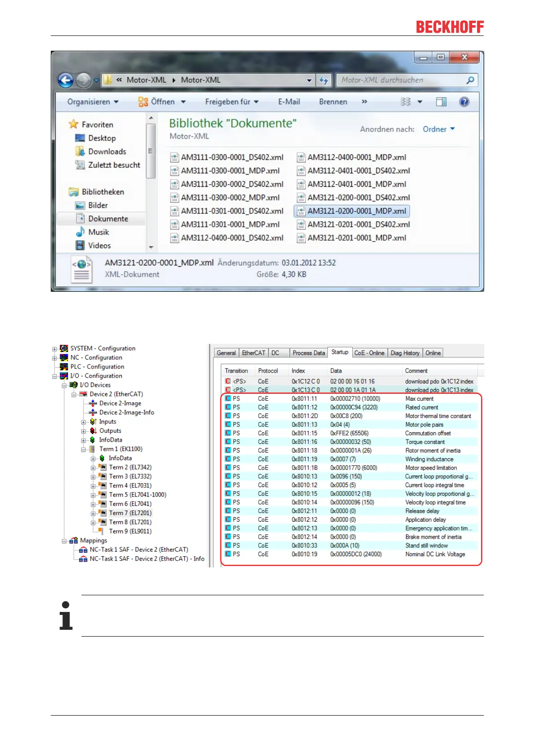The width and height of the screenshot is (535, 756).
Task: Select the Desktop icon in Favoriten
Action: click(x=80, y=138)
